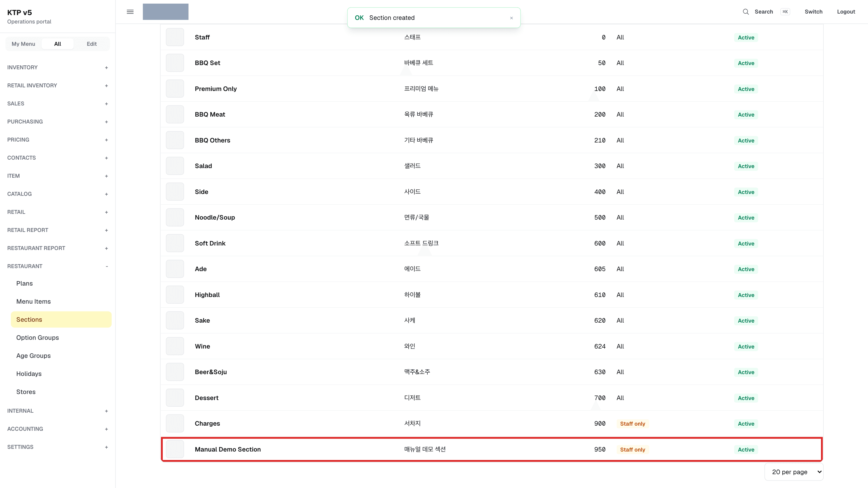
Task: Toggle the hamburger sidebar menu icon
Action: (x=130, y=12)
